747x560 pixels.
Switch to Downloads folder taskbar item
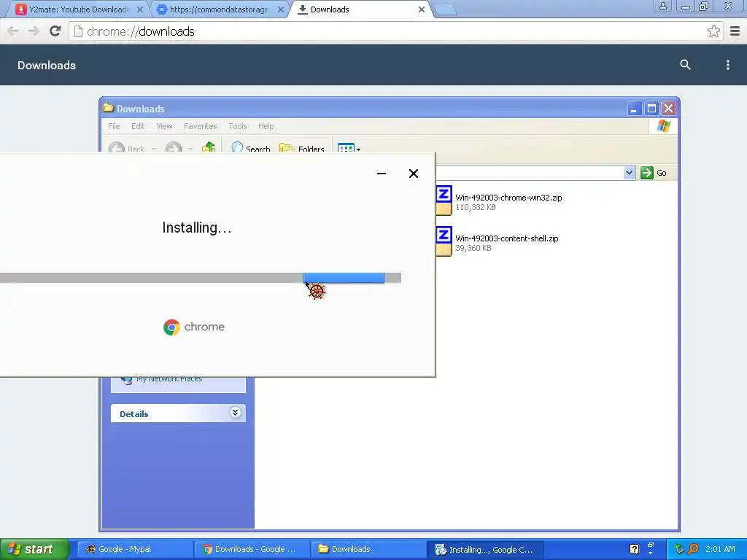(x=368, y=549)
